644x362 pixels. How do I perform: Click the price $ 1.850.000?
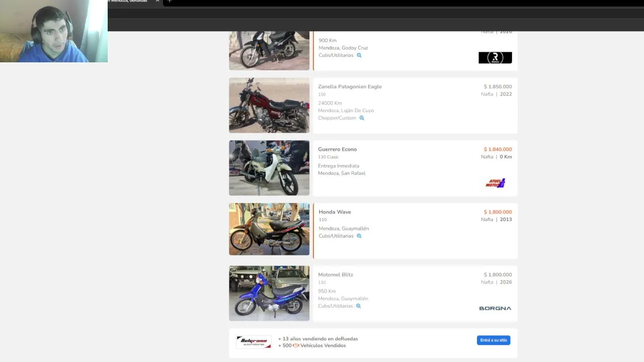[x=498, y=86]
